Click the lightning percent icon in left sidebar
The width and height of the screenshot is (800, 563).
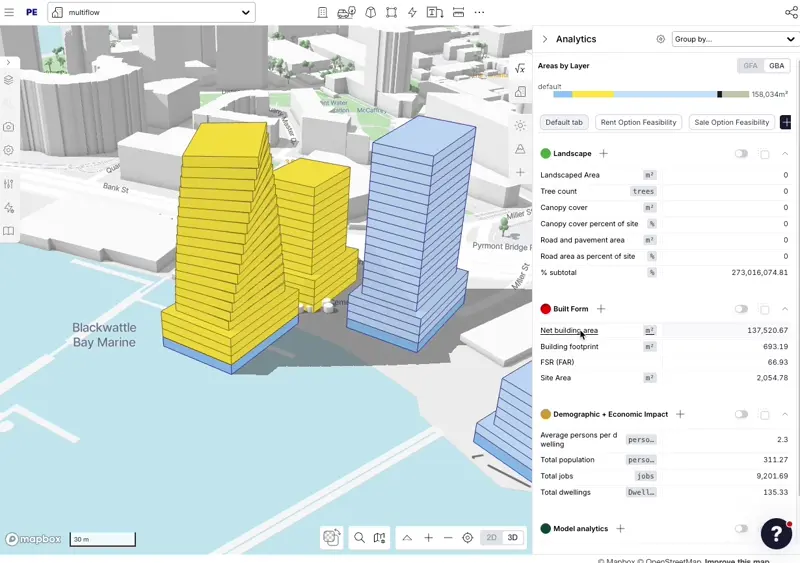tap(9, 208)
